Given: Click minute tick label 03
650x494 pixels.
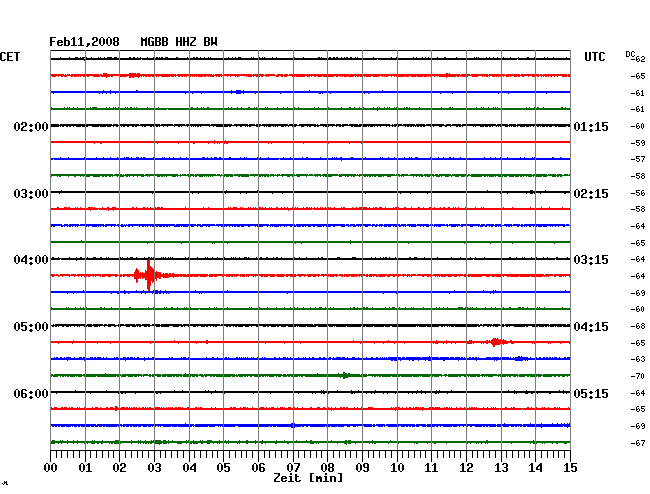Looking at the screenshot, I should tap(155, 467).
